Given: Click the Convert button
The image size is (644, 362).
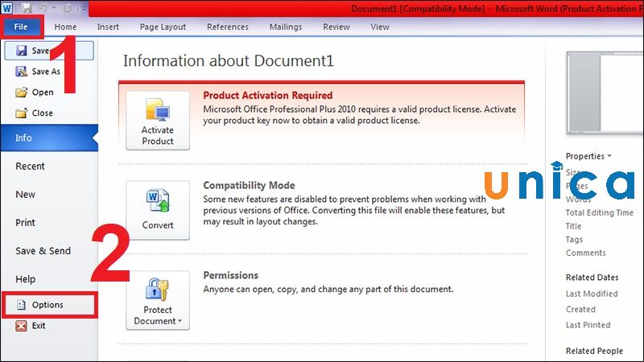Looking at the screenshot, I should tap(158, 210).
